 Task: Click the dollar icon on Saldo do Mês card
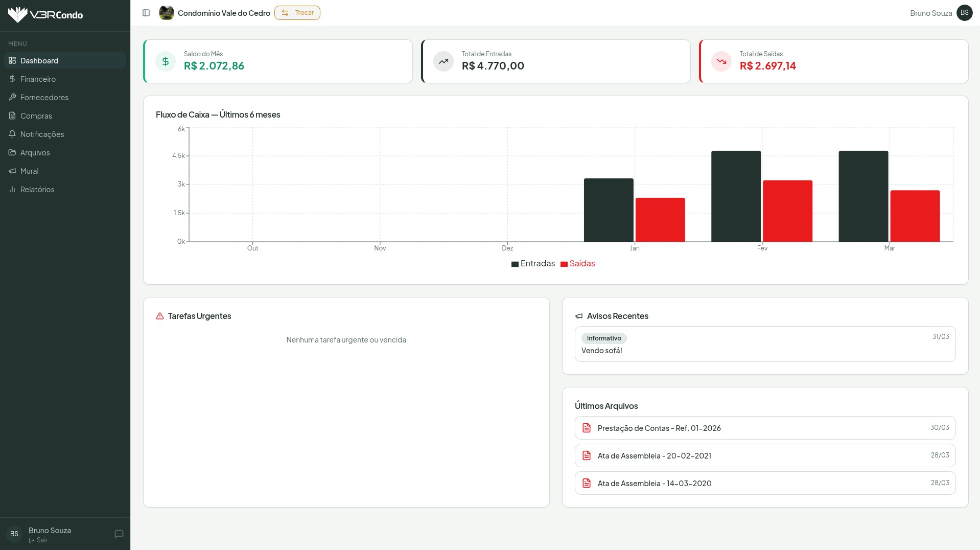[166, 61]
